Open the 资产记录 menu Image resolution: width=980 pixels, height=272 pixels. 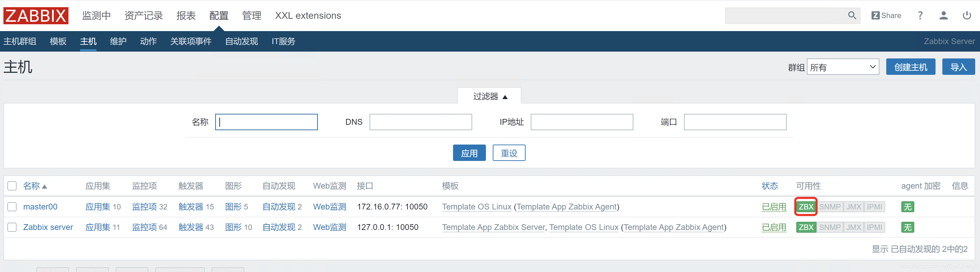point(143,16)
